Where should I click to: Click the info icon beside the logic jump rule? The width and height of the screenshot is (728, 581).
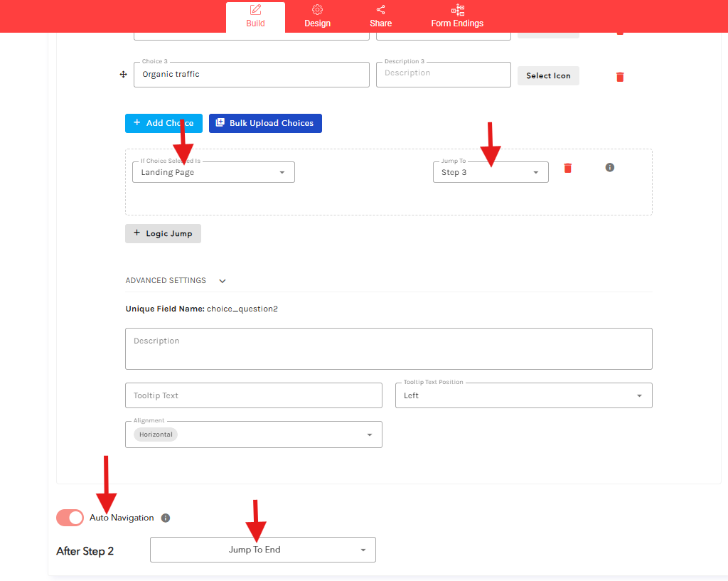(609, 167)
